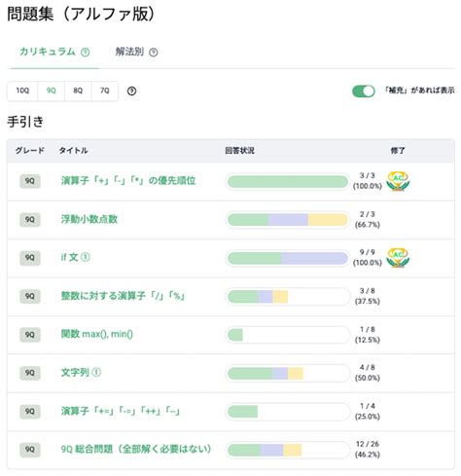Toggle the 「補充」があれば表示 switch
The height and width of the screenshot is (476, 461).
tap(364, 92)
